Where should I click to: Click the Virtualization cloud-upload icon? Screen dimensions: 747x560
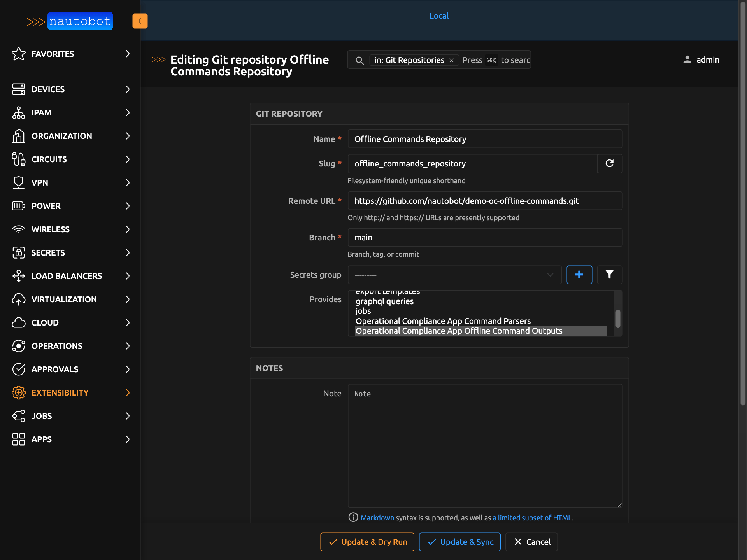pos(19,299)
